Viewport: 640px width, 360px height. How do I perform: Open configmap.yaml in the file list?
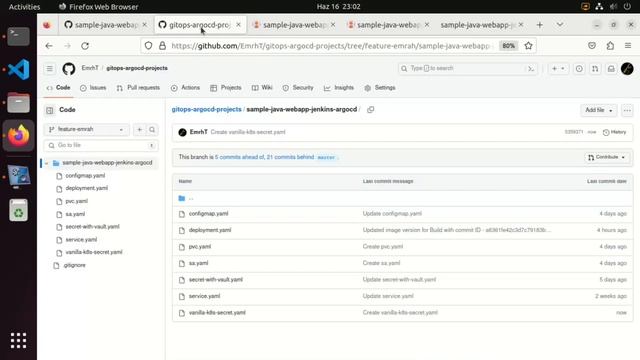tap(208, 213)
